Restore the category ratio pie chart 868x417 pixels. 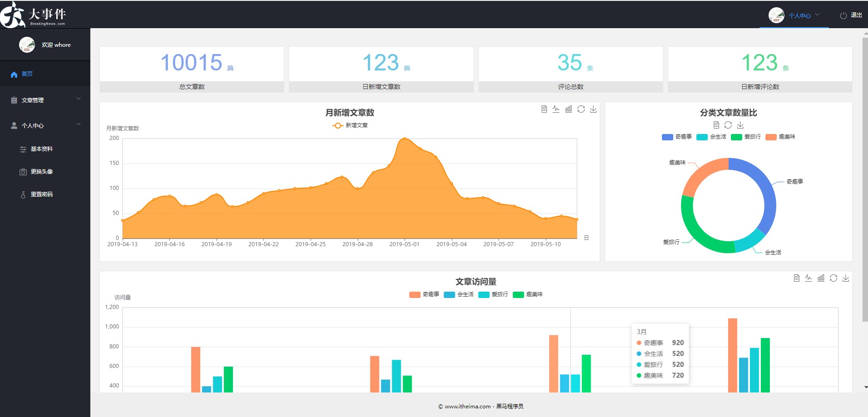coord(728,125)
